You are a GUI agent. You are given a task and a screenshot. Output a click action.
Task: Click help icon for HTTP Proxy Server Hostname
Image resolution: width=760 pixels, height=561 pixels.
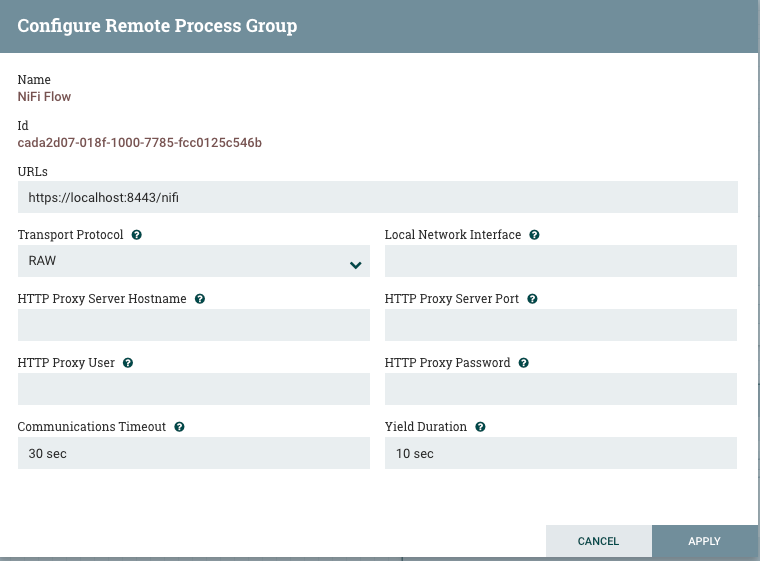pos(200,299)
